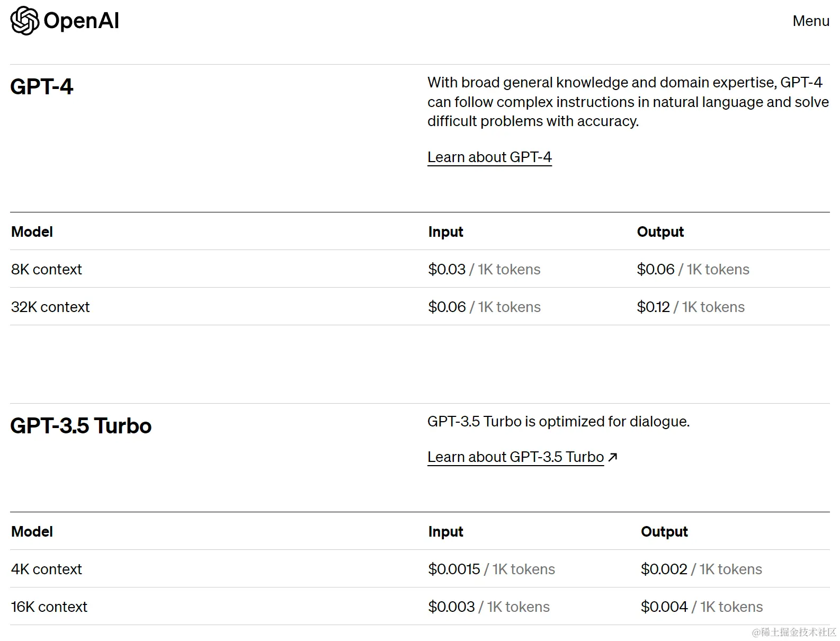Follow the Learn about GPT-3.5 Turbo link
The width and height of the screenshot is (840, 641).
click(515, 457)
